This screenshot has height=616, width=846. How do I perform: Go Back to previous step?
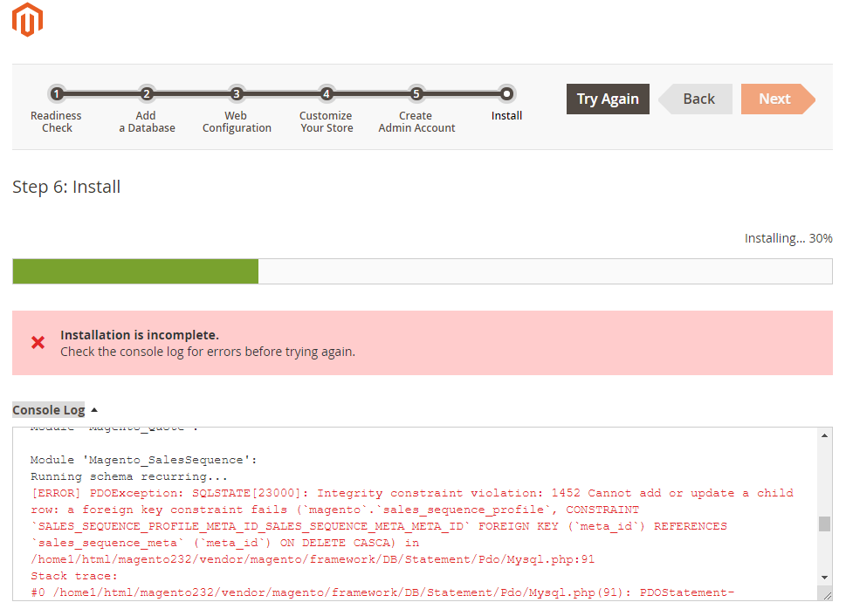coord(696,99)
